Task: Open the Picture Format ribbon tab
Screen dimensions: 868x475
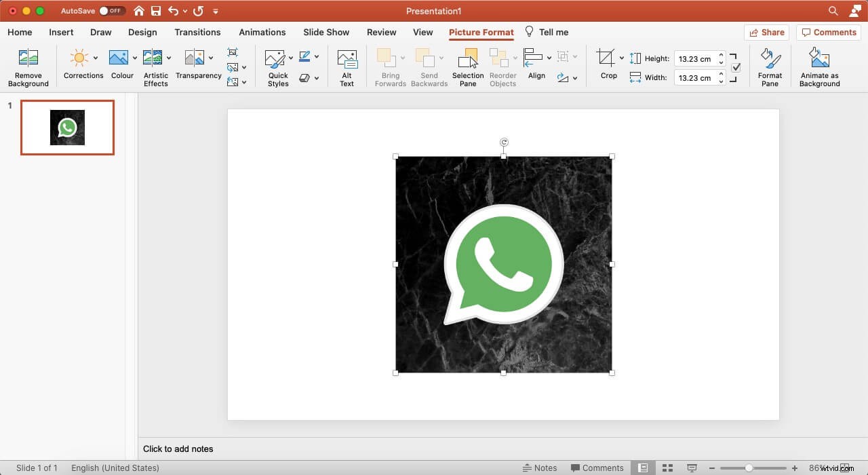Action: 481,32
